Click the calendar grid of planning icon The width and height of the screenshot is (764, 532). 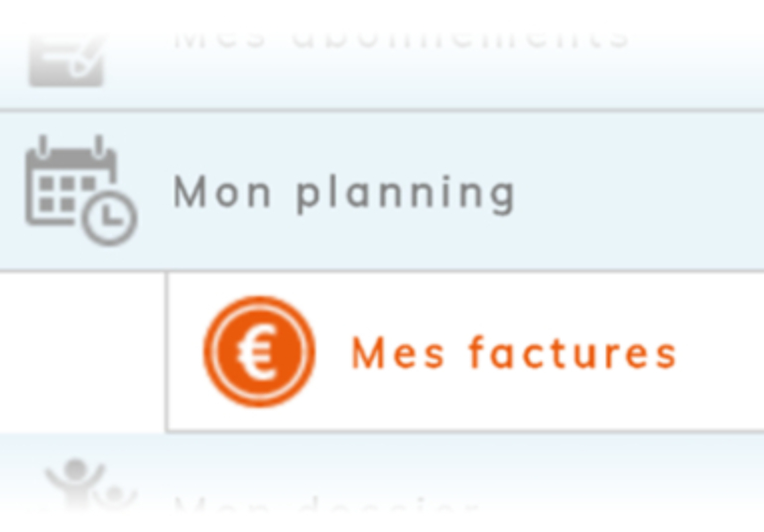[x=64, y=187]
